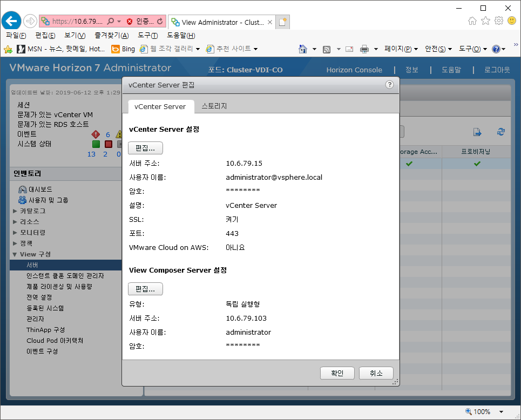This screenshot has height=420, width=521.
Task: Click the dialog help question mark icon
Action: click(389, 85)
